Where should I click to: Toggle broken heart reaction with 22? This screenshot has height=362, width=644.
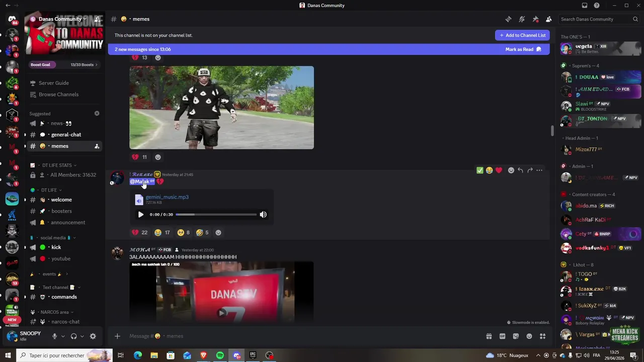(x=140, y=233)
